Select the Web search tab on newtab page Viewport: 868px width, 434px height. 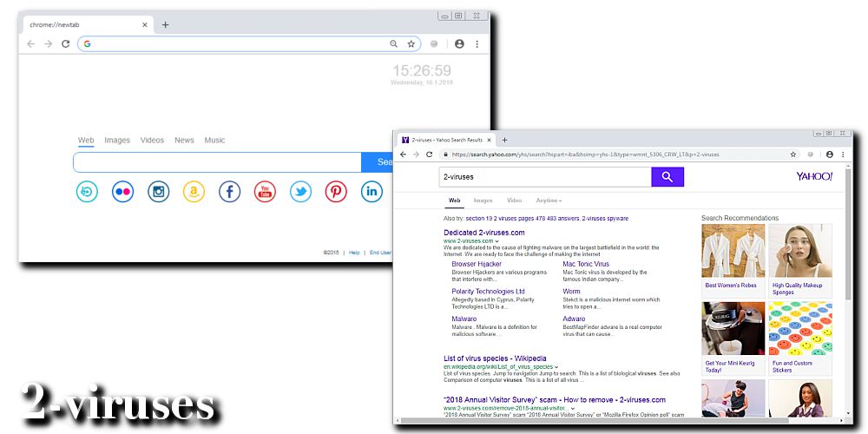pyautogui.click(x=86, y=140)
